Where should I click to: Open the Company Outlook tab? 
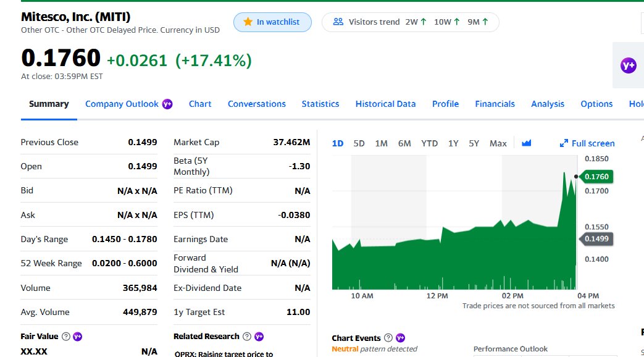122,104
